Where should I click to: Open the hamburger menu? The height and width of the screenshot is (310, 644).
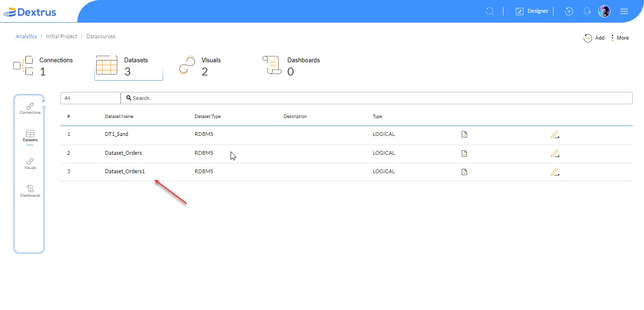click(x=624, y=11)
